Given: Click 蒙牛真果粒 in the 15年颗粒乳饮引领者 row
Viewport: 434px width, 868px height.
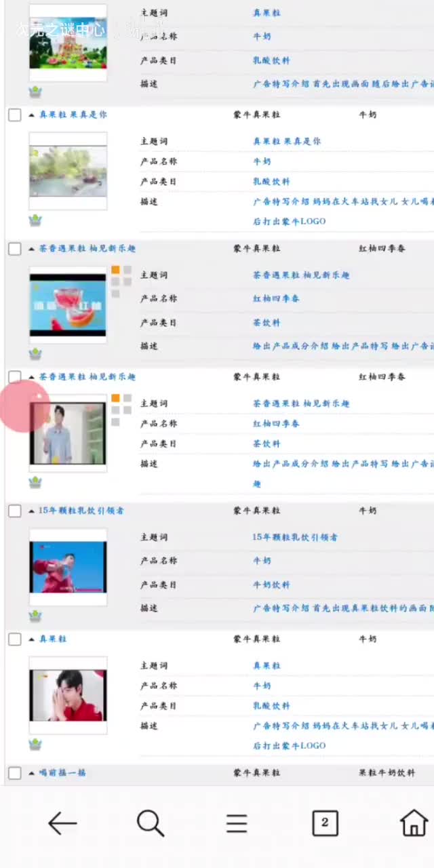Looking at the screenshot, I should 257,510.
